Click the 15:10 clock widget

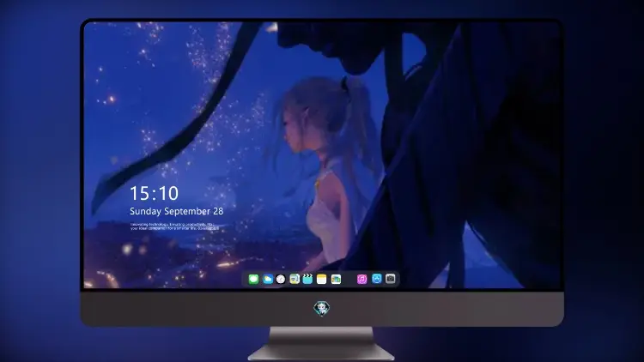(x=154, y=193)
